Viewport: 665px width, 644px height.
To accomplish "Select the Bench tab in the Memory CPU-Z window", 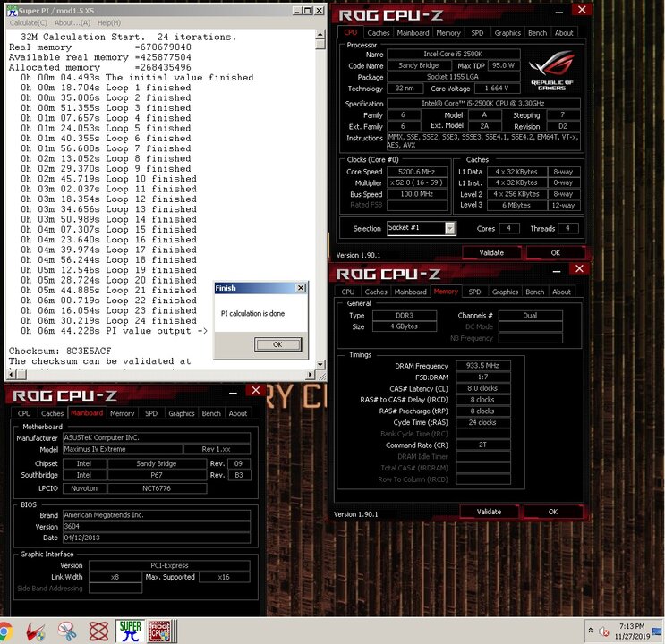I will (535, 292).
